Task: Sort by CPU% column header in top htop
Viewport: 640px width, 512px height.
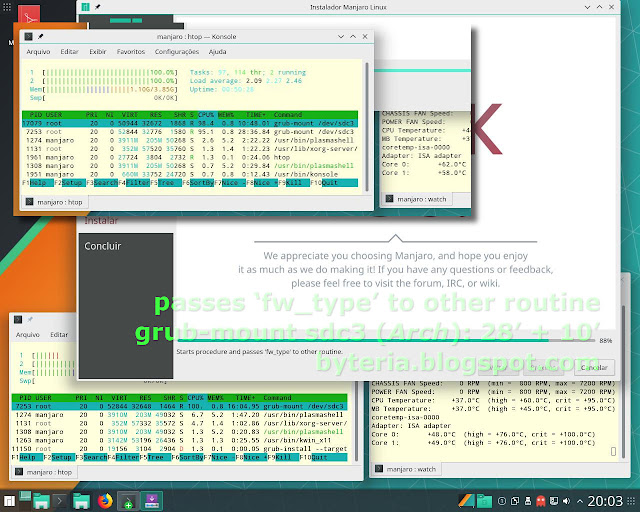Action: (206, 115)
